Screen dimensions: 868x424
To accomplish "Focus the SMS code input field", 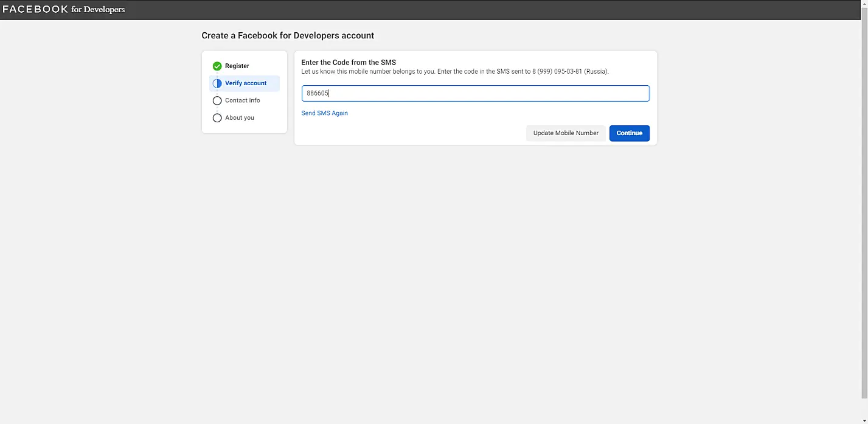I will tap(475, 94).
